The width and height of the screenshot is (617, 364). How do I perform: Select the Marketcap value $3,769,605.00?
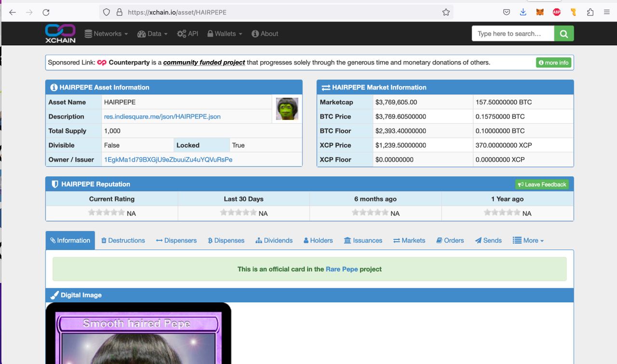396,102
